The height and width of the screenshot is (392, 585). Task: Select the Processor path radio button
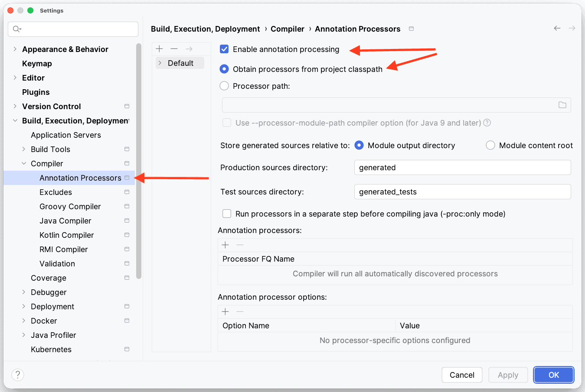pyautogui.click(x=224, y=86)
